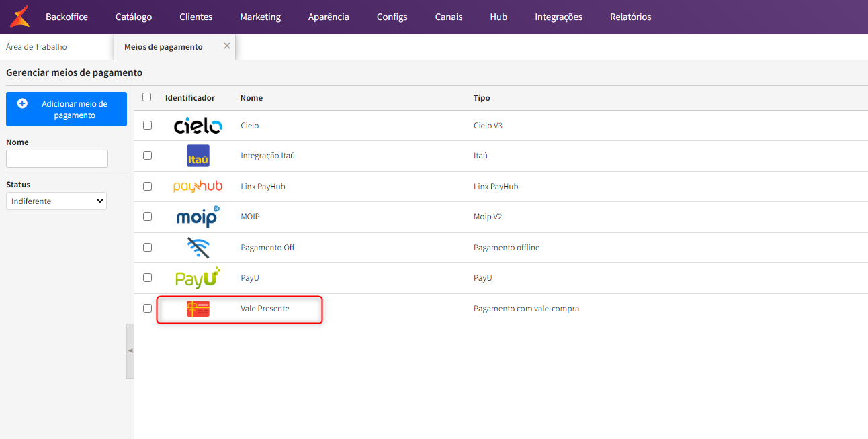
Task: Open the Relatórios menu
Action: 631,17
